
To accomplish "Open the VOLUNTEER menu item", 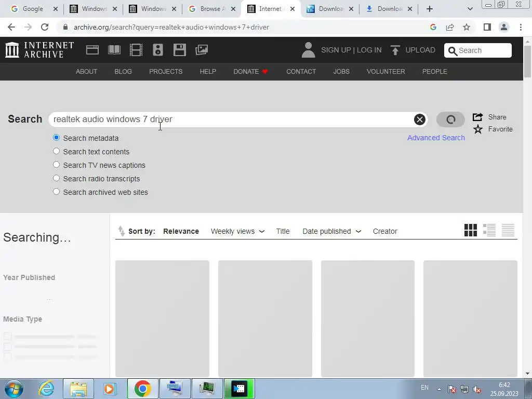I will coord(386,72).
